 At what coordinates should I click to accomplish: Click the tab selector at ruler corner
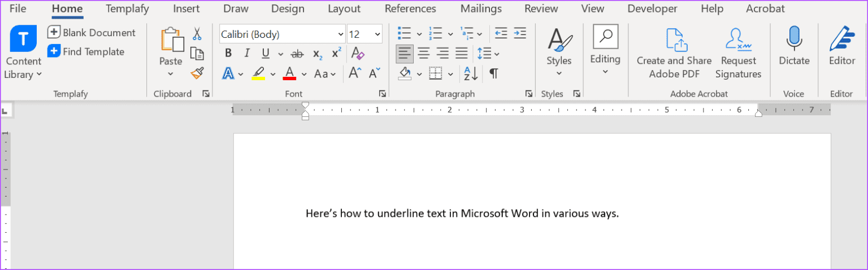click(x=6, y=111)
